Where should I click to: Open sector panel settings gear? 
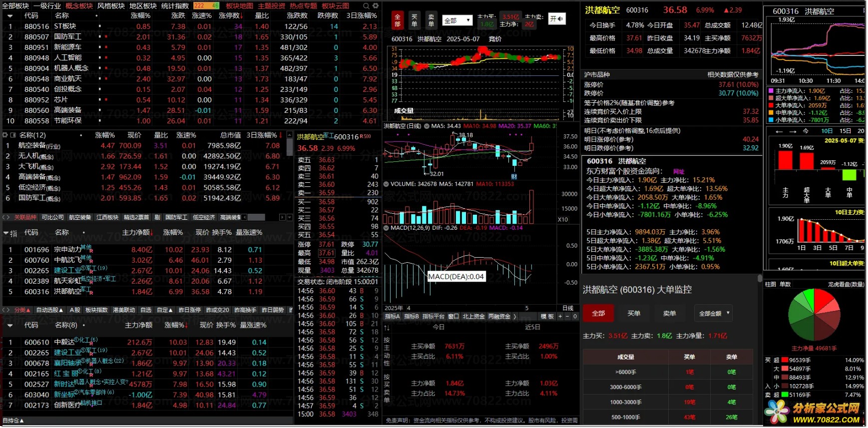[x=376, y=5]
